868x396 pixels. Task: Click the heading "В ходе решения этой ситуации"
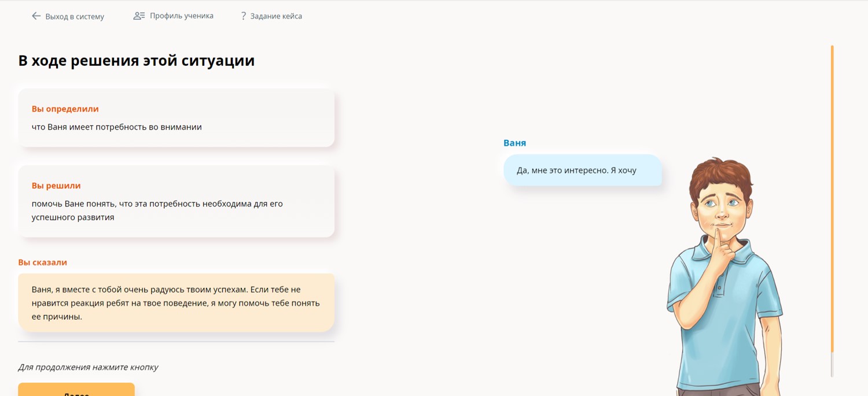pos(137,61)
